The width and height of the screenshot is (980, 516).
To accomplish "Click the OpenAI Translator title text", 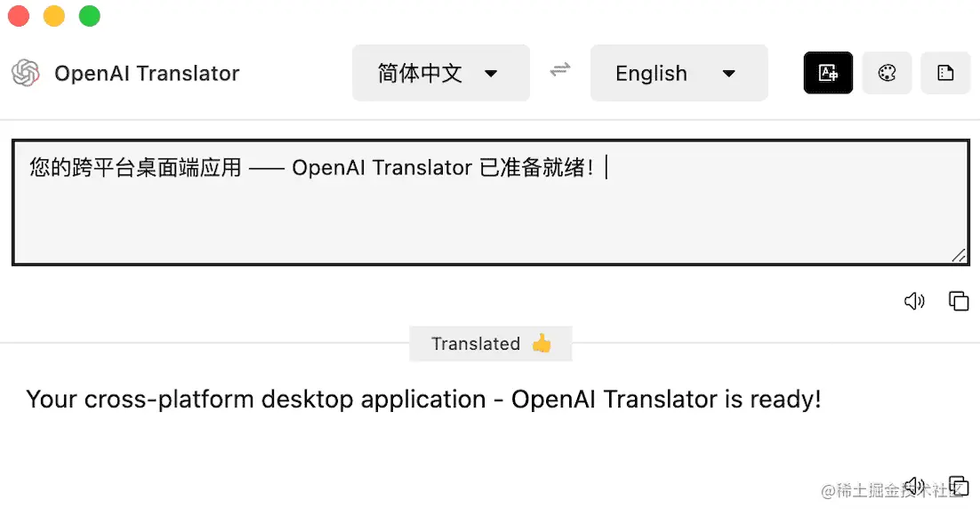I will click(147, 74).
